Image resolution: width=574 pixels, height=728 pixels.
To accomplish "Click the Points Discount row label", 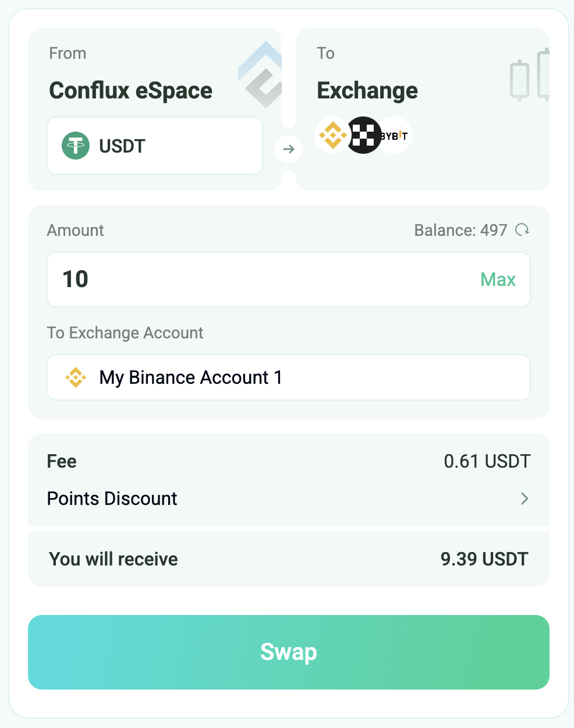I will tap(112, 499).
